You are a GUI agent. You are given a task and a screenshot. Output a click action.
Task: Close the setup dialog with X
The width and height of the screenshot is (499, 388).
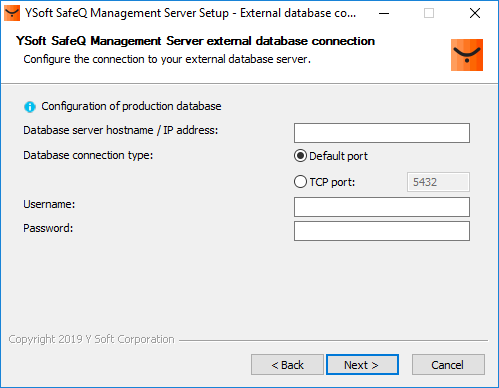pyautogui.click(x=475, y=13)
